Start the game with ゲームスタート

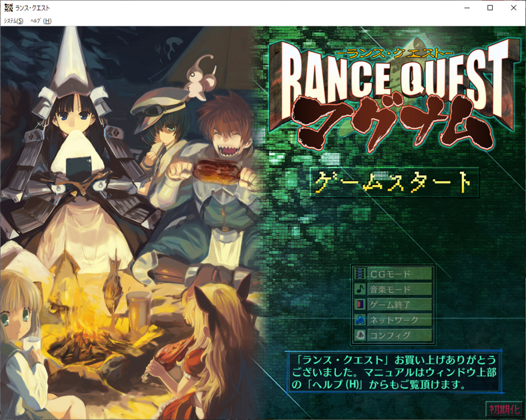[x=394, y=183]
